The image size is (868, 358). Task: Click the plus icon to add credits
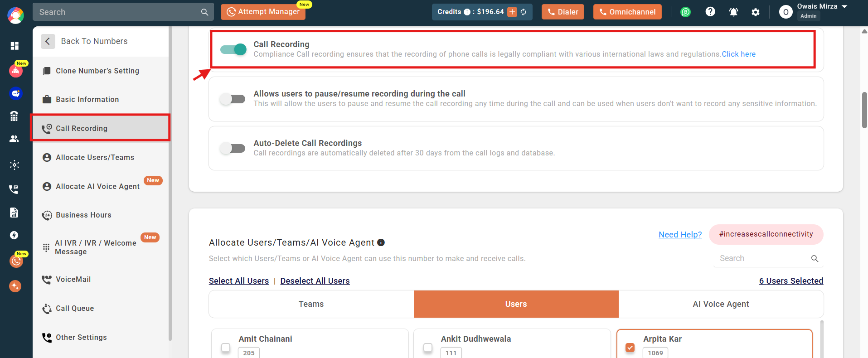tap(512, 12)
